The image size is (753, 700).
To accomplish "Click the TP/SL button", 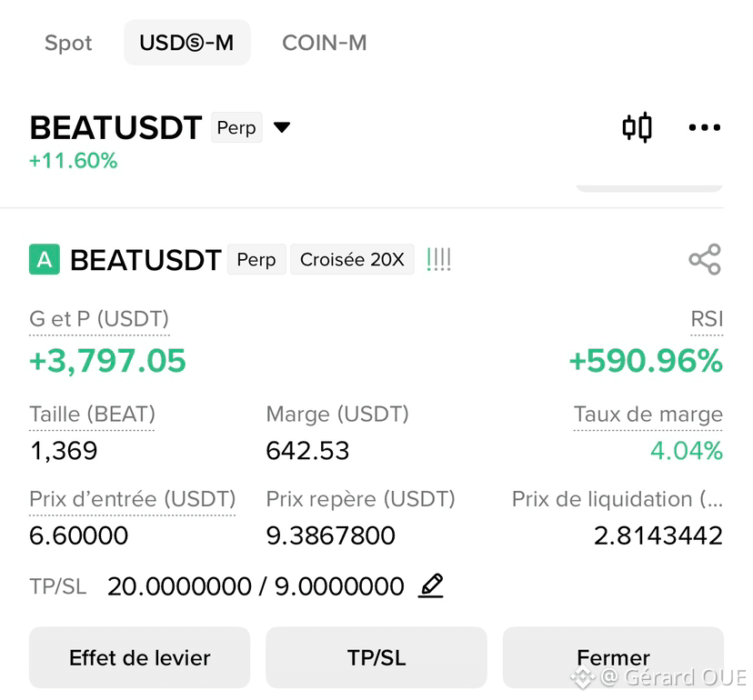I will (376, 657).
